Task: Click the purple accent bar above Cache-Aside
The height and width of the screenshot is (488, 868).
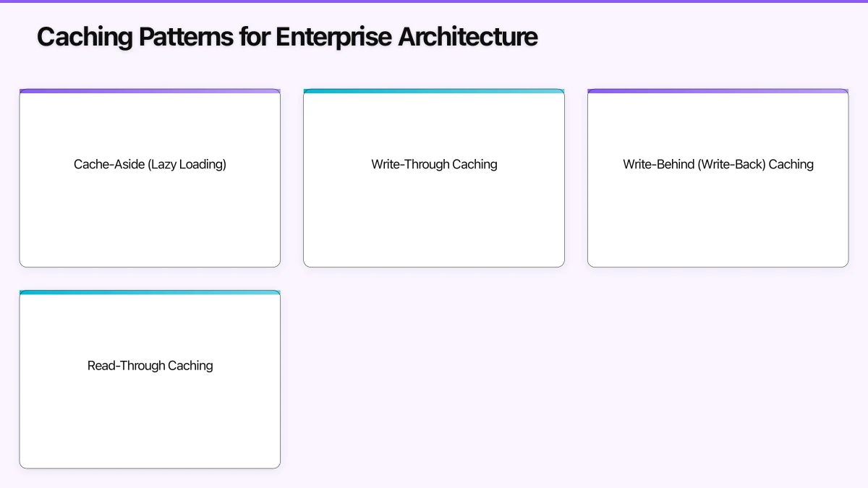Action: click(x=150, y=90)
